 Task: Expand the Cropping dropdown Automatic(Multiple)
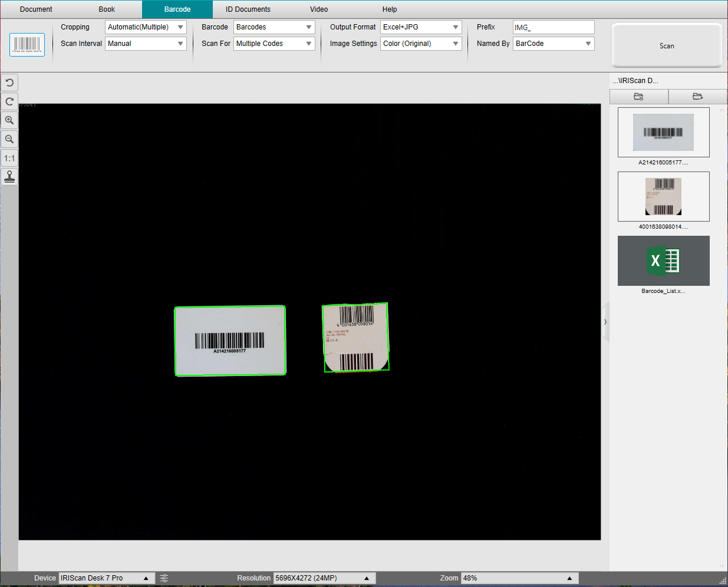tap(146, 27)
